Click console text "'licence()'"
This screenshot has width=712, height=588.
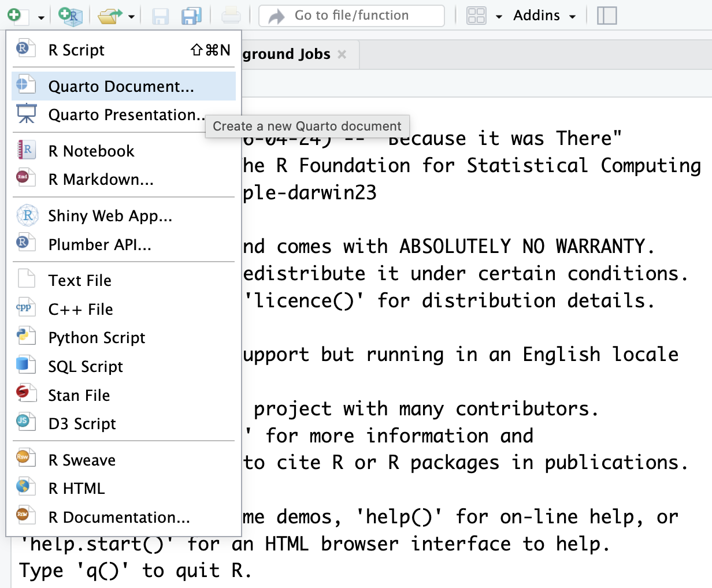pyautogui.click(x=305, y=301)
